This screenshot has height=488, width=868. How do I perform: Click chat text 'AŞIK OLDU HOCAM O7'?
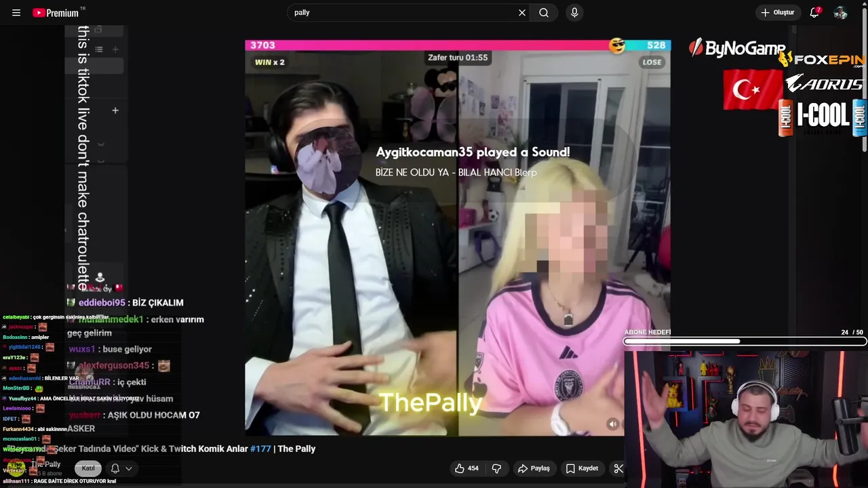coord(153,415)
